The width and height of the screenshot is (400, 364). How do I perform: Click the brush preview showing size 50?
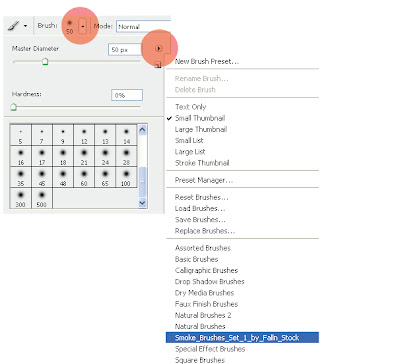coord(70,27)
